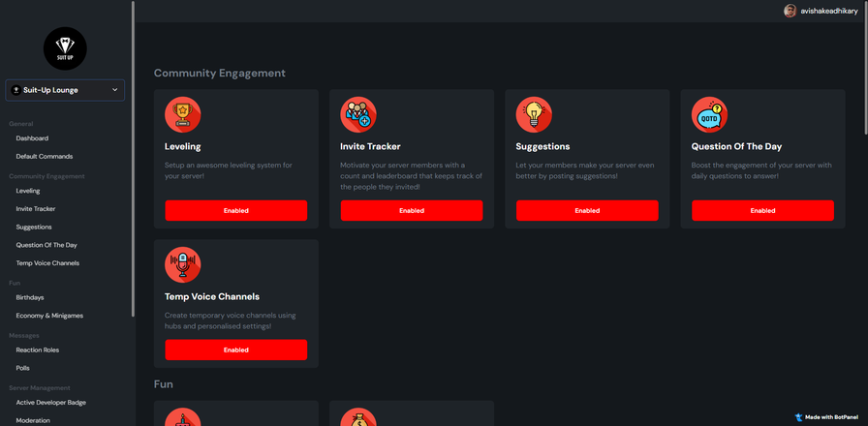Click the Suit Up server logo
Screen dimensions: 868x426
click(x=65, y=48)
